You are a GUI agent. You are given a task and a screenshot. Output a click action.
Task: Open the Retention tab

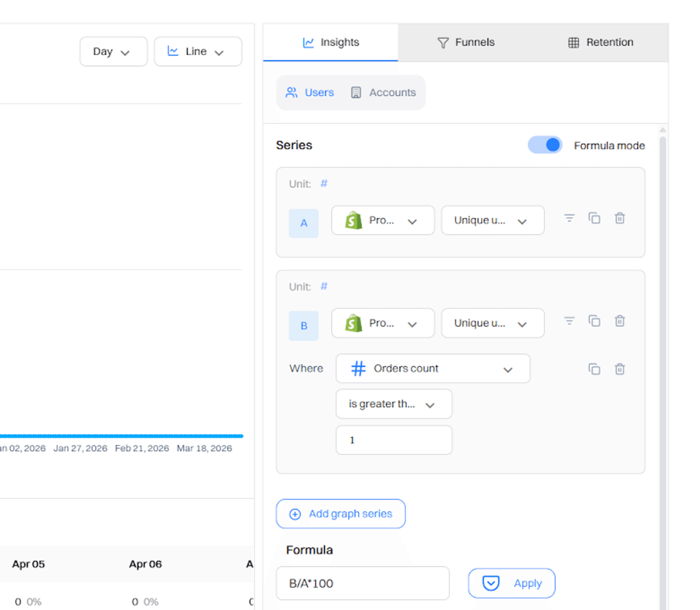pos(601,43)
